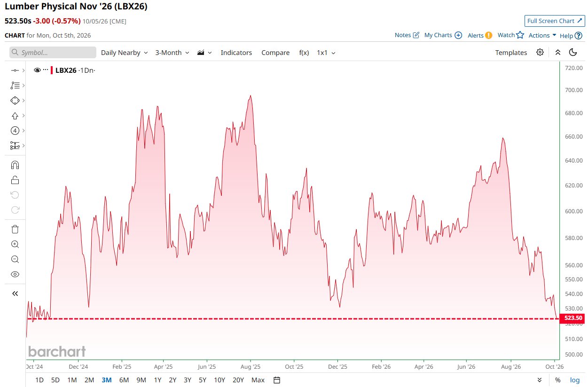This screenshot has width=588, height=387.
Task: Open Full Screen Chart
Action: (554, 21)
